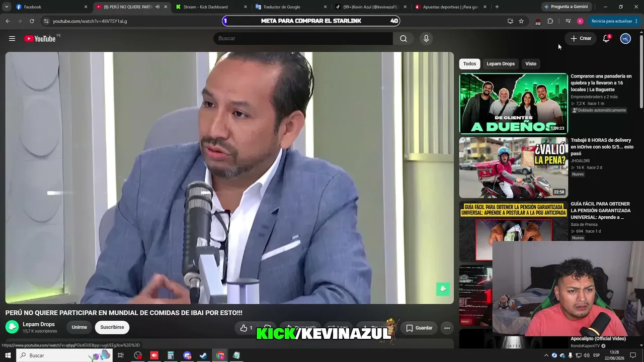Open a new browser tab
The height and width of the screenshot is (362, 644).
(x=497, y=7)
